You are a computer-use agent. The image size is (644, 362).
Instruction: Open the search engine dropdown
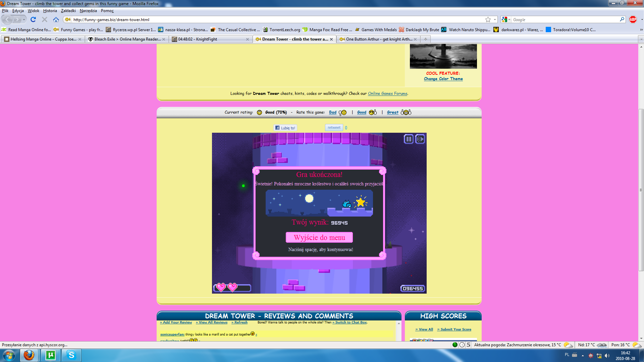(505, 19)
